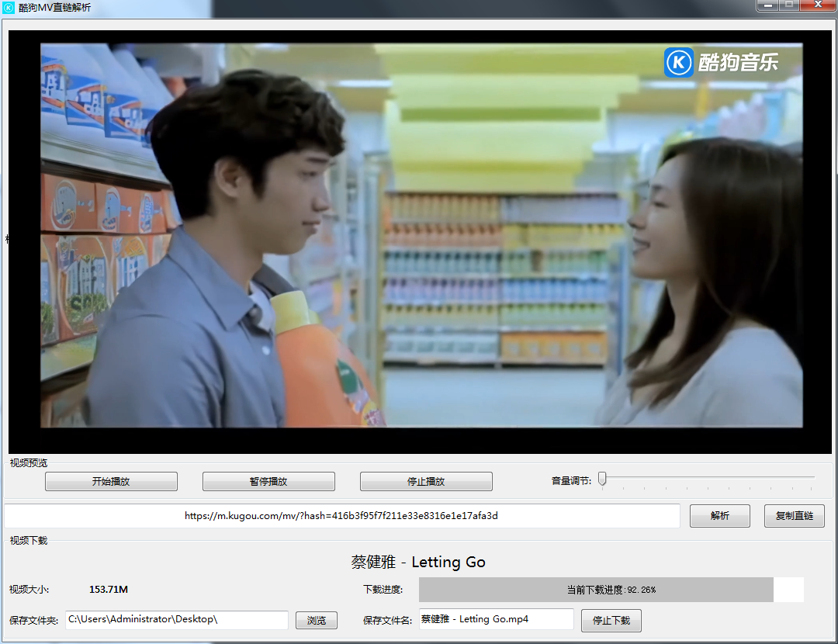Click the download progress bar
The width and height of the screenshot is (838, 644).
(611, 590)
